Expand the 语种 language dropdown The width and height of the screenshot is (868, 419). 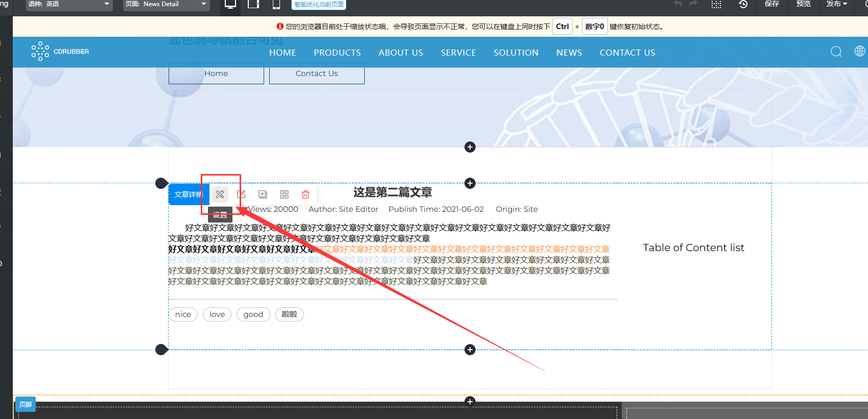(x=69, y=5)
